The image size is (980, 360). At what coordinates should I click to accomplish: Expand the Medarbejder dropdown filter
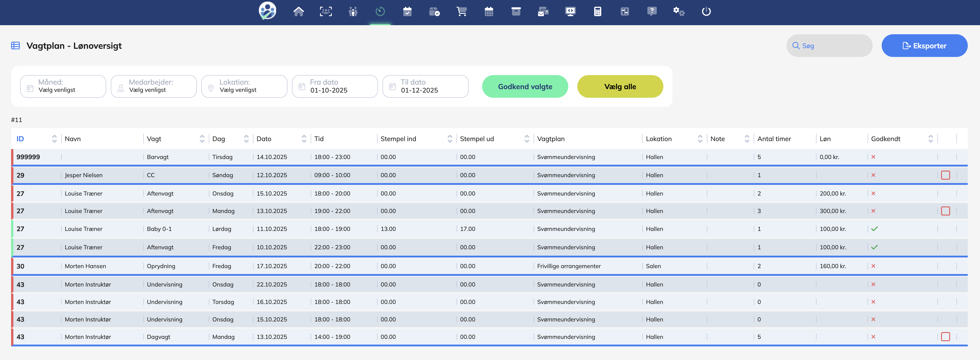pyautogui.click(x=154, y=86)
